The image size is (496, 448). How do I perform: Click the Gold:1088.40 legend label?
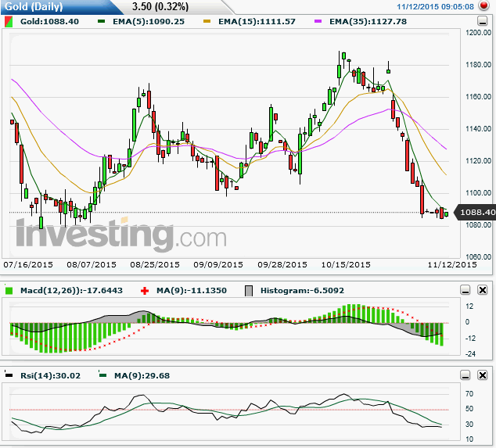click(49, 21)
